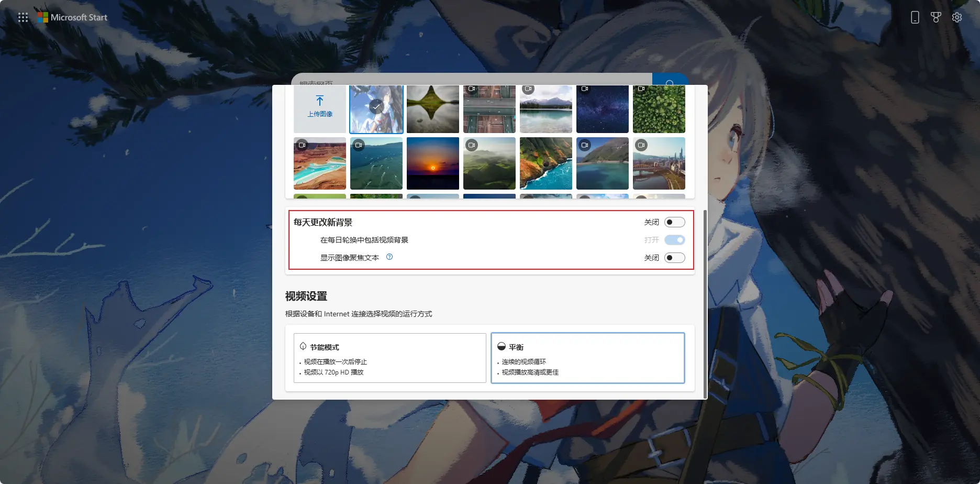Click the upload image arrow icon
The width and height of the screenshot is (980, 484).
tap(319, 101)
